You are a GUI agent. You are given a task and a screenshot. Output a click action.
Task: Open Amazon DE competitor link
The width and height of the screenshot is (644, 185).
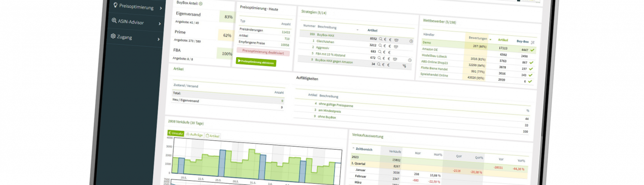[x=430, y=49]
